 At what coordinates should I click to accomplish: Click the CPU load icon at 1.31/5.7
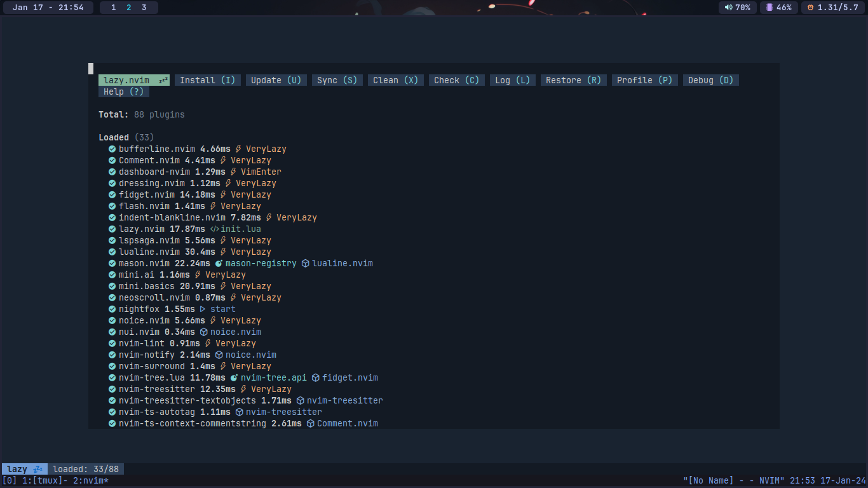[x=810, y=8]
